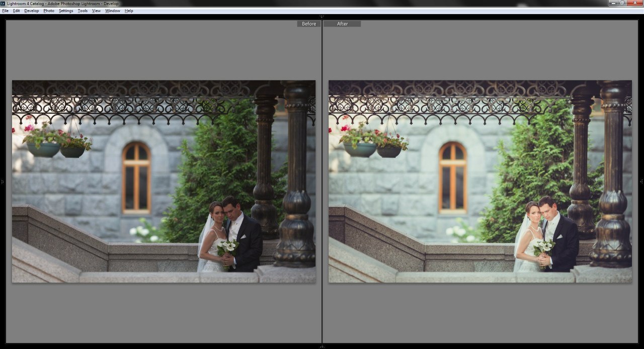Restore down the Lightroom window
Screen dimensions: 644x349
point(623,3)
